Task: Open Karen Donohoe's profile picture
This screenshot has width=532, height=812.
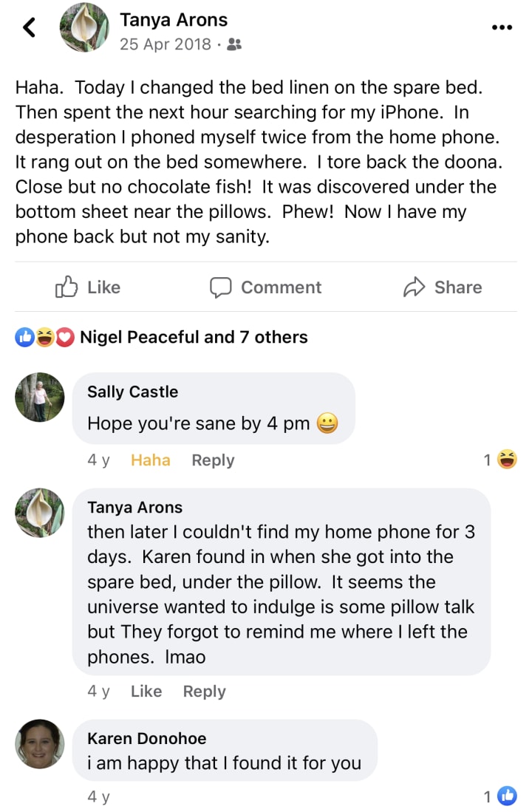Action: pyautogui.click(x=40, y=744)
